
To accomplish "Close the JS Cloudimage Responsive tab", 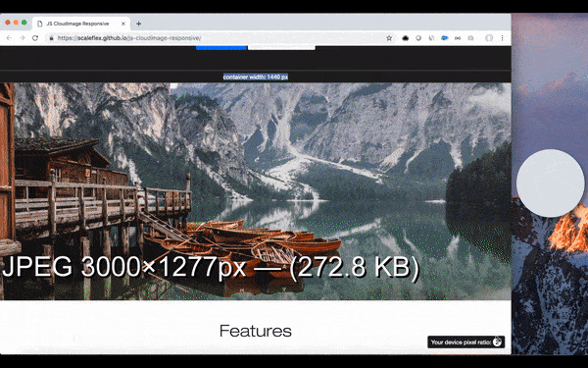I will coord(123,24).
